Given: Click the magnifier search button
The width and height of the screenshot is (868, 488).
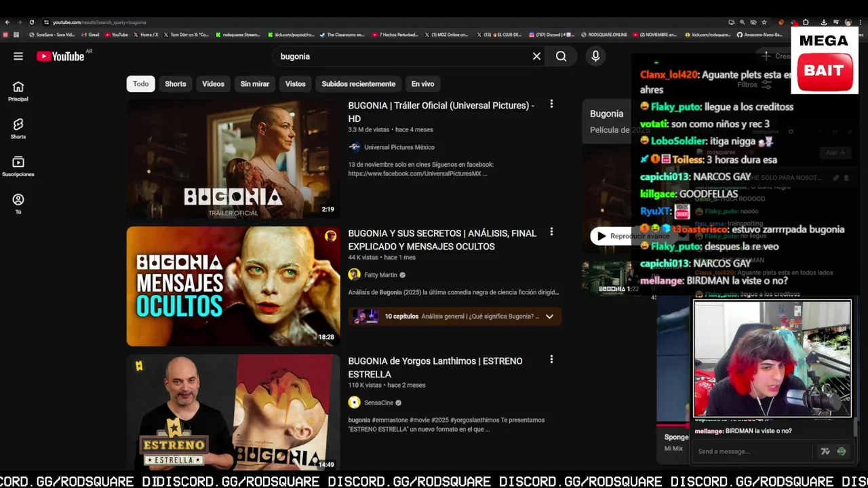Looking at the screenshot, I should (x=561, y=56).
